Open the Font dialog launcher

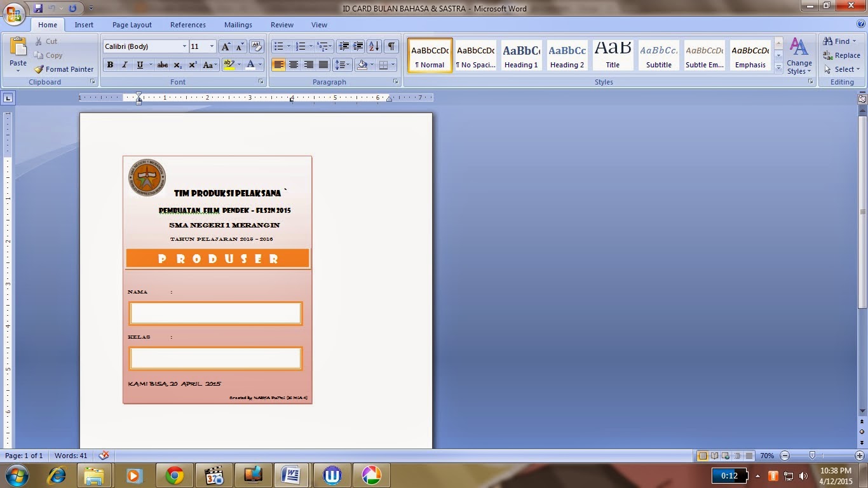pos(261,82)
